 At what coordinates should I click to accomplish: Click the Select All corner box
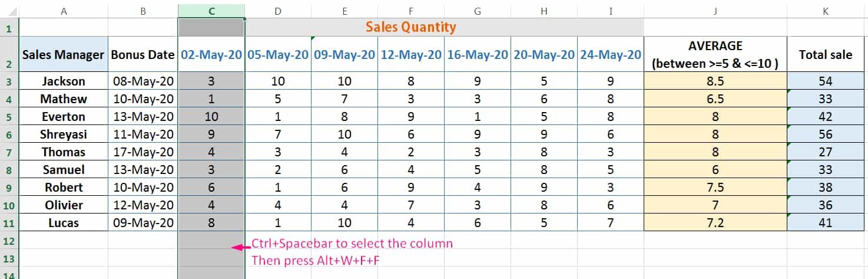9,11
